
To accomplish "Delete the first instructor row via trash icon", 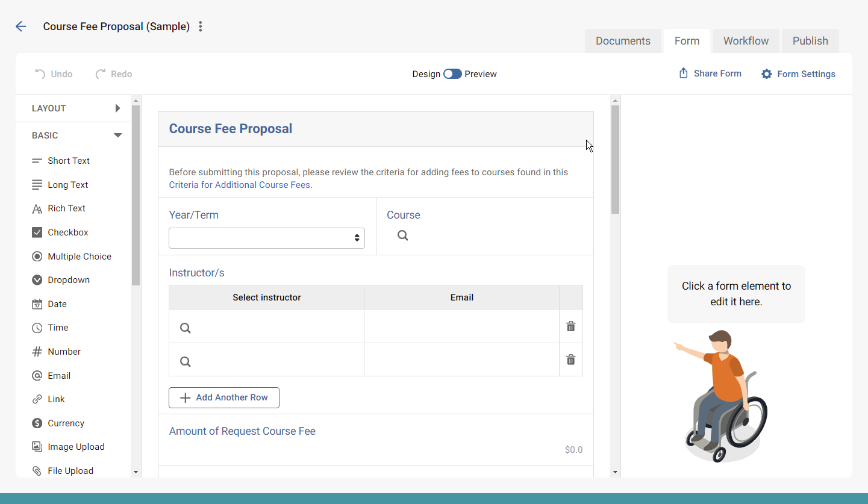I will [570, 326].
